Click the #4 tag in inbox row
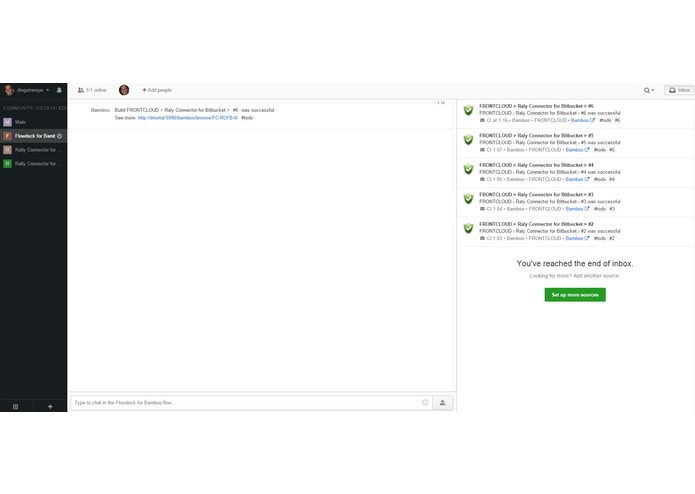Image resolution: width=695 pixels, height=494 pixels. click(612, 179)
